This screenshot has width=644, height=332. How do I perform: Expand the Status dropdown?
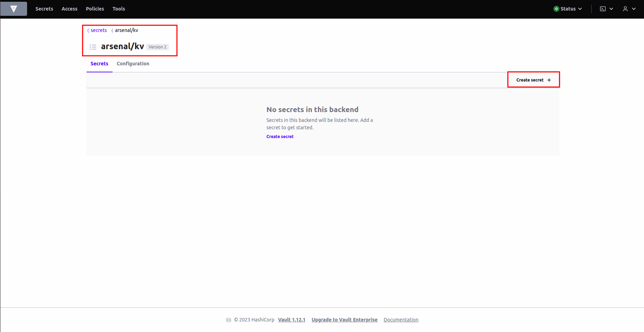[568, 9]
